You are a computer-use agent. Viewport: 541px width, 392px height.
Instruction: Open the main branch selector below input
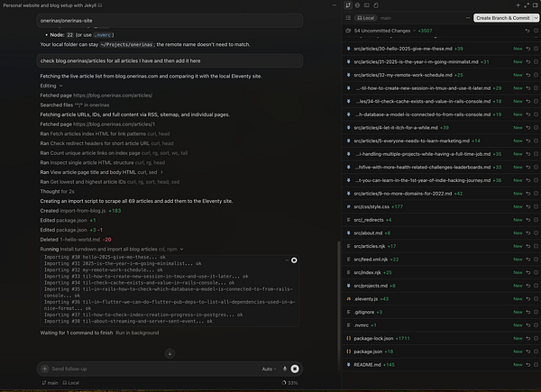pos(50,383)
